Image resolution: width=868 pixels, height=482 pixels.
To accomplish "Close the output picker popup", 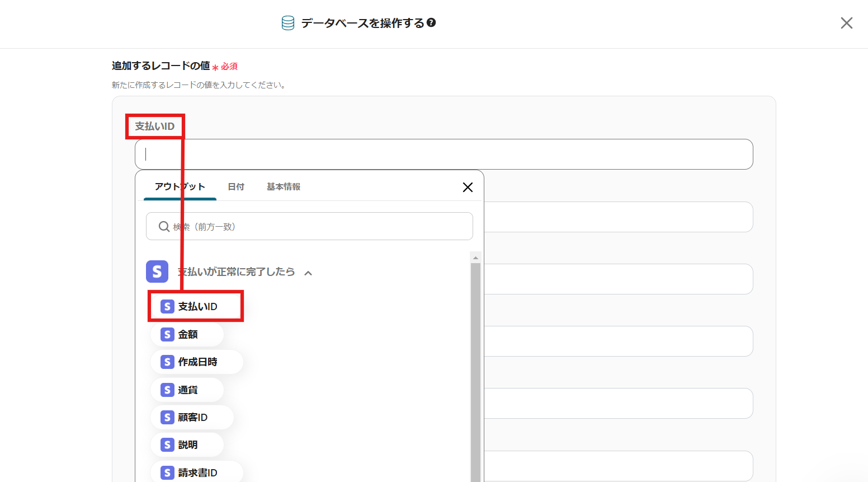I will pos(468,187).
